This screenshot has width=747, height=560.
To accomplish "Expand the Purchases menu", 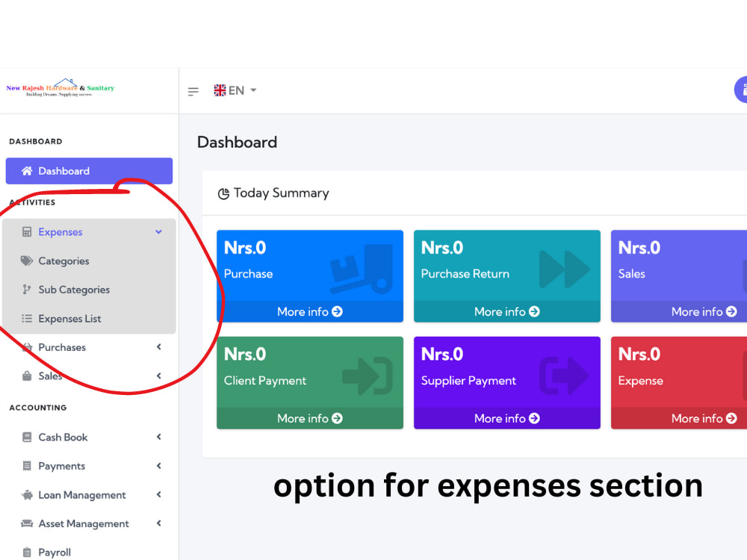I will pyautogui.click(x=89, y=347).
